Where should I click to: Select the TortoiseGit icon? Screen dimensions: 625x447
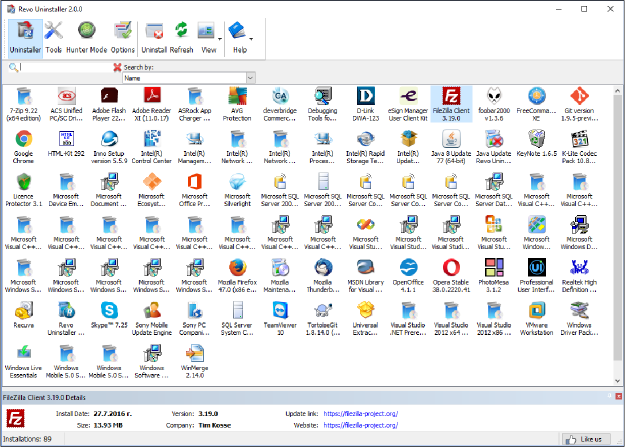(x=323, y=318)
